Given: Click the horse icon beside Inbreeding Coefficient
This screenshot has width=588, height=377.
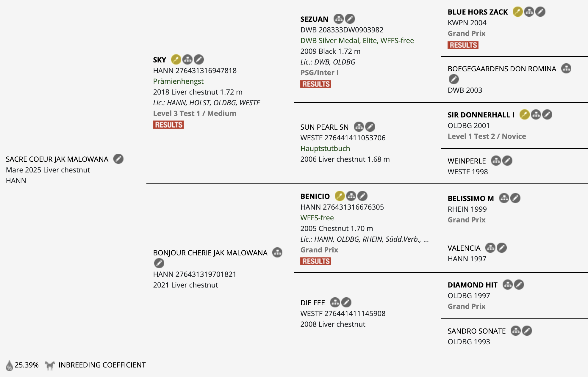Looking at the screenshot, I should coord(50,365).
